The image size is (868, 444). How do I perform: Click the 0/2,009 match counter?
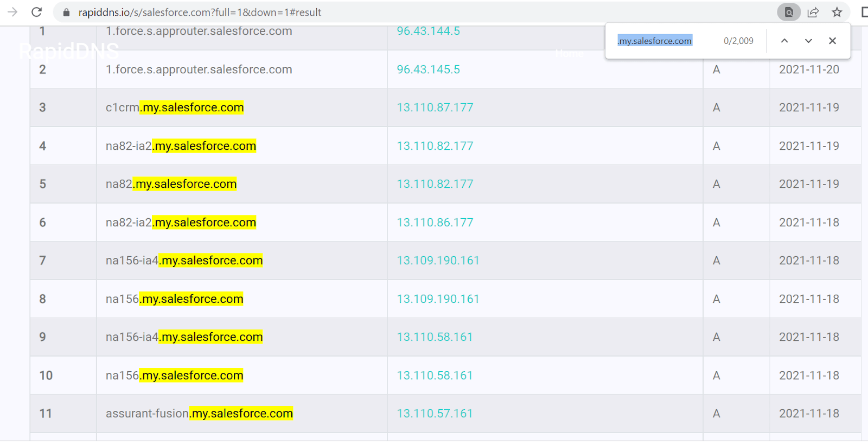click(738, 41)
